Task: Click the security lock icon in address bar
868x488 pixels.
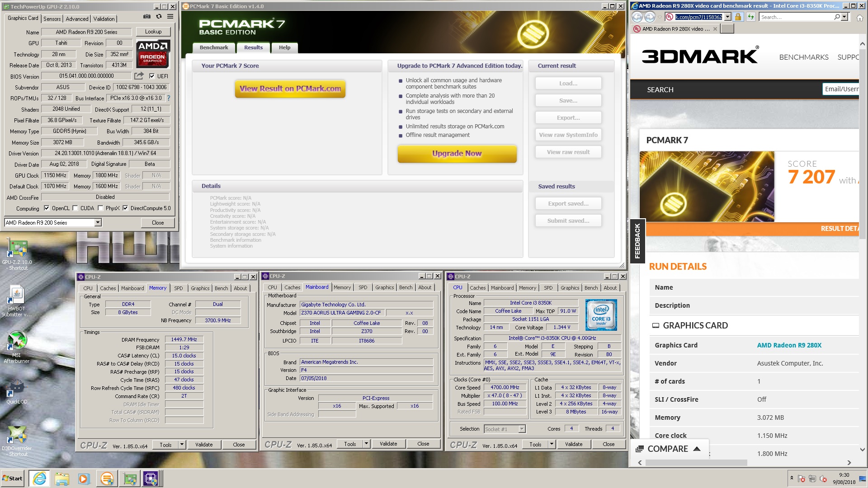Action: 738,17
